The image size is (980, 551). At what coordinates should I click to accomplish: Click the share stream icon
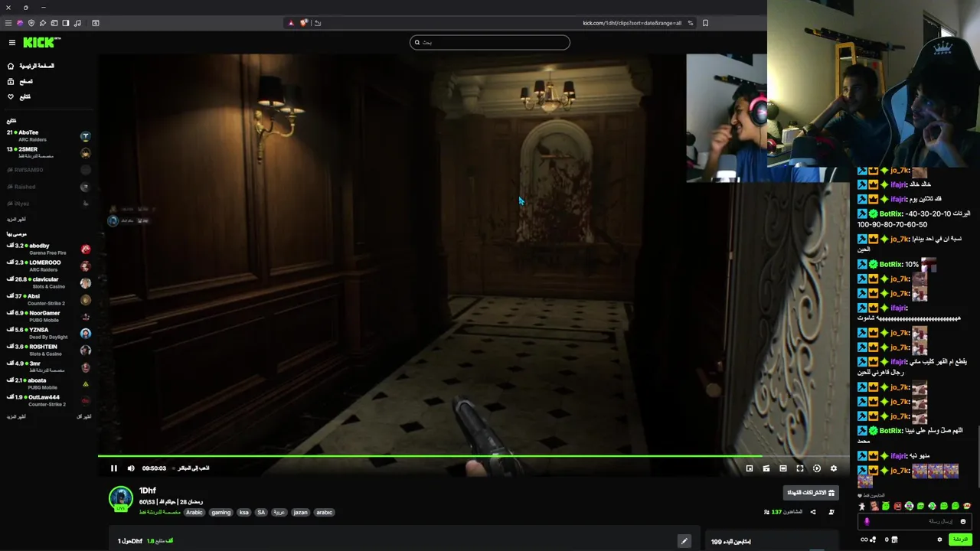click(x=813, y=512)
